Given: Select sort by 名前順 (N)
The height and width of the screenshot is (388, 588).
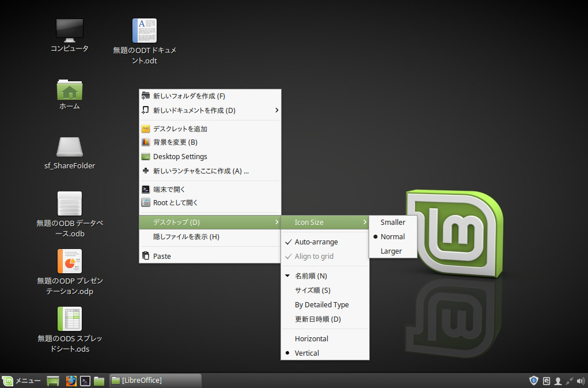Looking at the screenshot, I should tap(325, 276).
